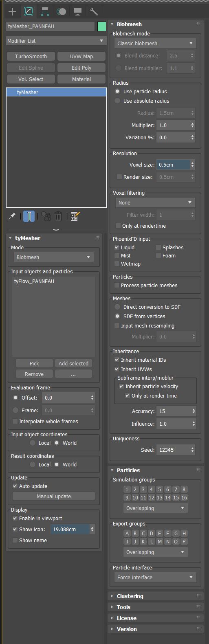Open the Mode Blobmesh dropdown

pos(54,257)
